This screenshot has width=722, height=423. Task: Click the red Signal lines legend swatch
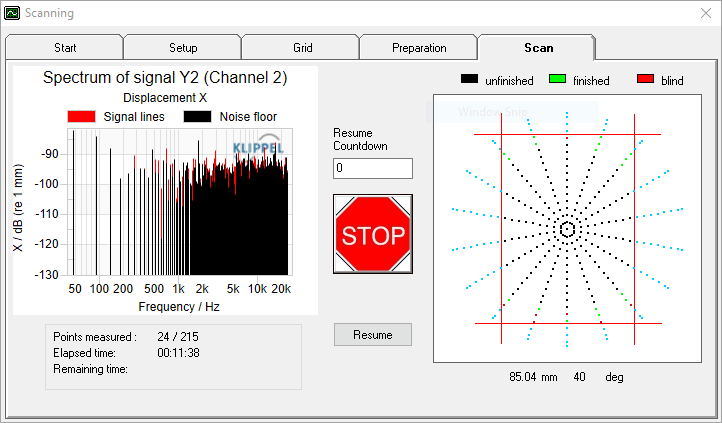(82, 116)
